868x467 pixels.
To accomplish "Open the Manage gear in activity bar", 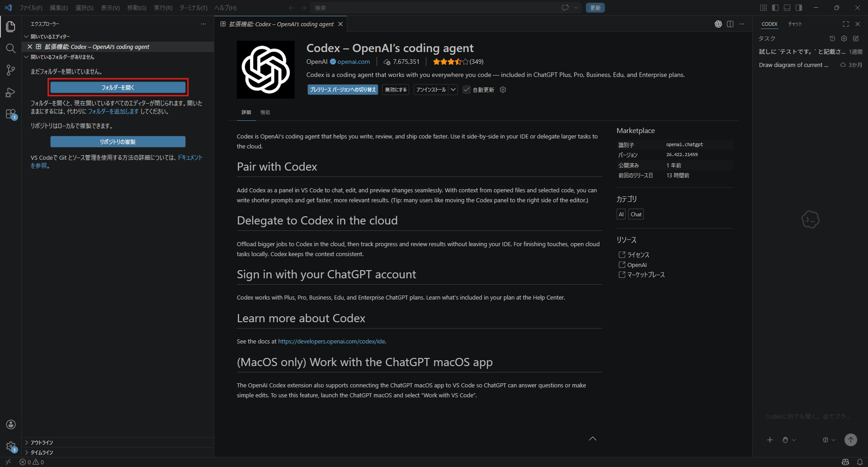I will 11,446.
